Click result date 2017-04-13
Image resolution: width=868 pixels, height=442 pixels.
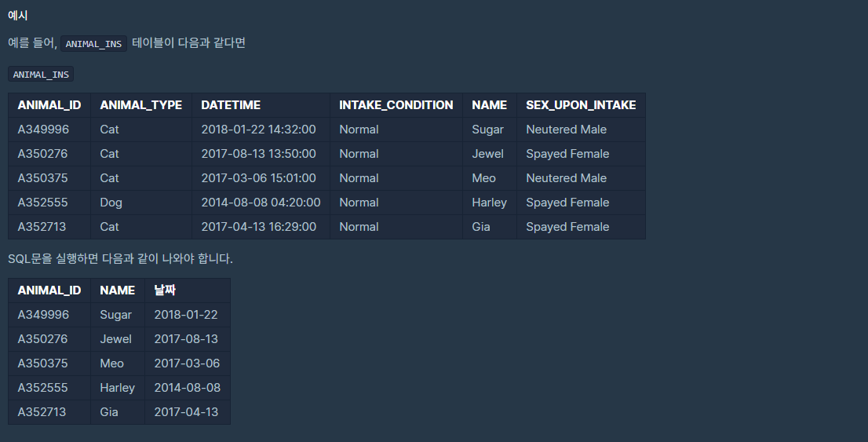(186, 412)
